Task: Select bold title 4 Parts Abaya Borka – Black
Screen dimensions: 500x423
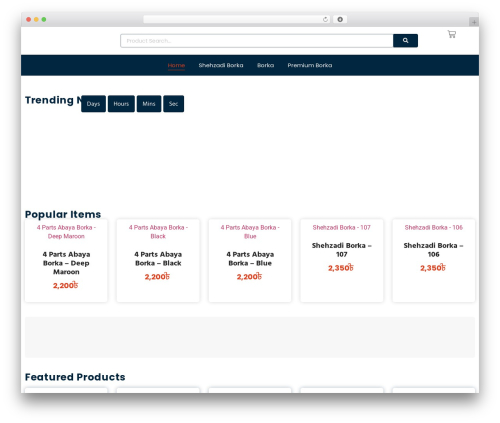Action: (x=158, y=259)
